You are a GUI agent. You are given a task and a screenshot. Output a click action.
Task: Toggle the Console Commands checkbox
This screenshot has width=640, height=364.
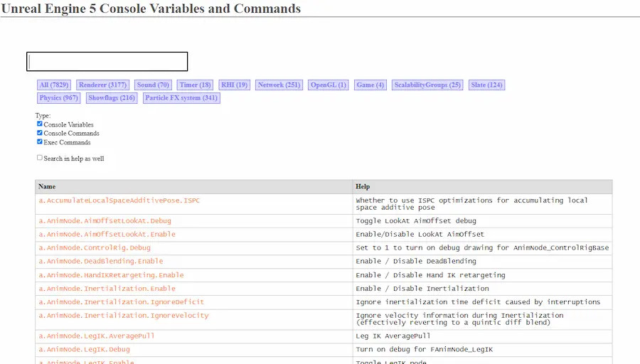(40, 133)
